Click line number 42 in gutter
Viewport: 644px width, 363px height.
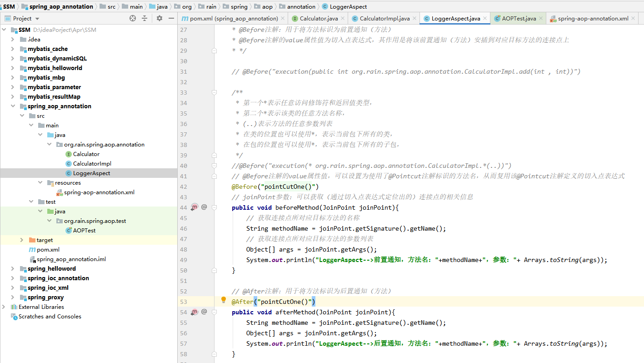(x=183, y=187)
